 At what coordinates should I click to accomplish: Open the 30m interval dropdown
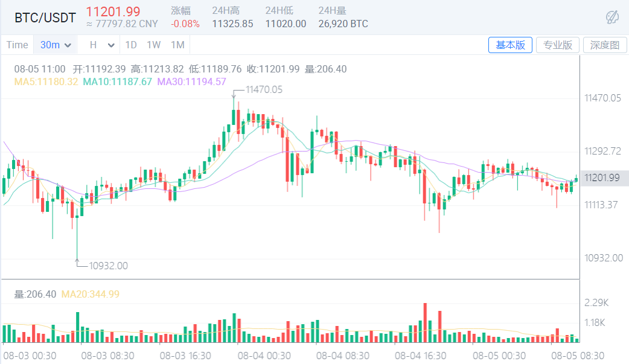[55, 45]
